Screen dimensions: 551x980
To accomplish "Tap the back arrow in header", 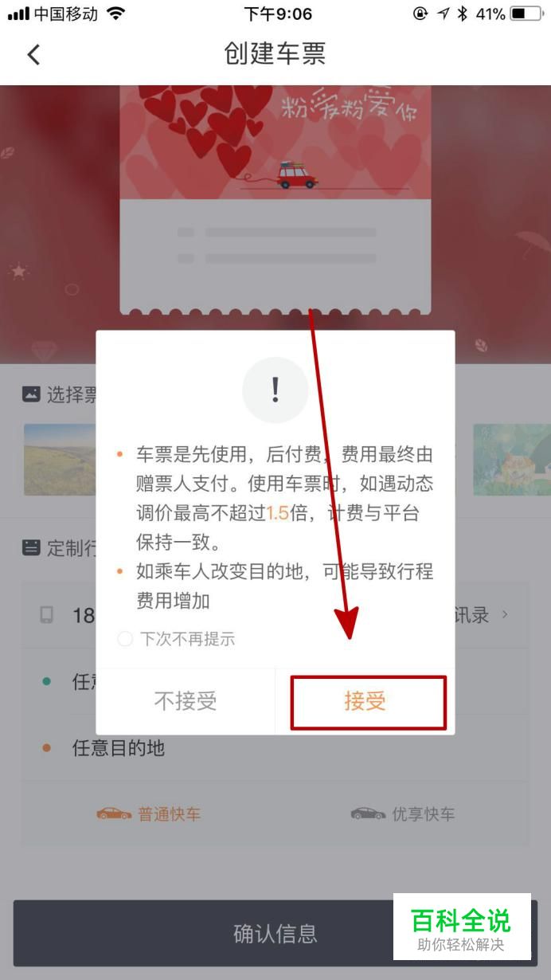I will pyautogui.click(x=33, y=54).
